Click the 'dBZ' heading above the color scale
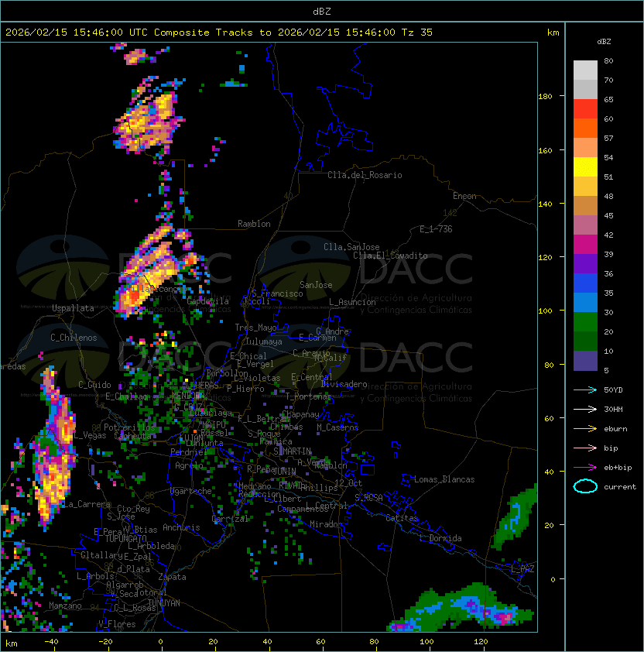Viewport: 644px width, 652px height. [x=604, y=42]
